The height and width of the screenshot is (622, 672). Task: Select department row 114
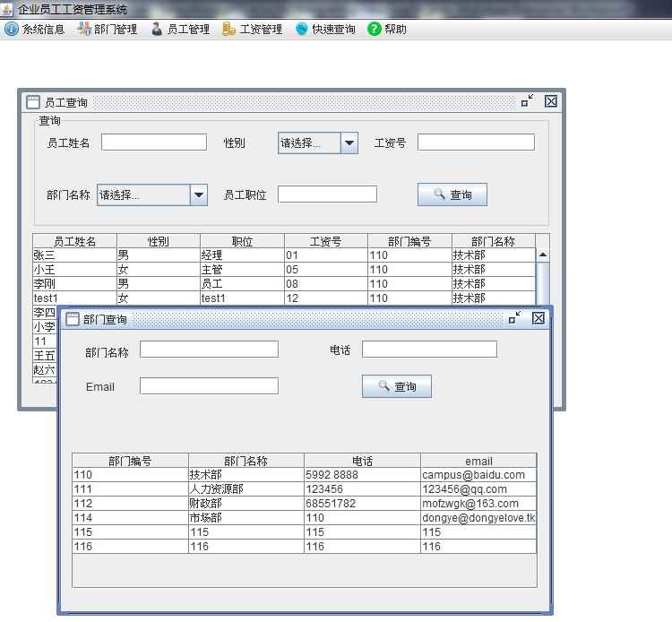[x=305, y=518]
